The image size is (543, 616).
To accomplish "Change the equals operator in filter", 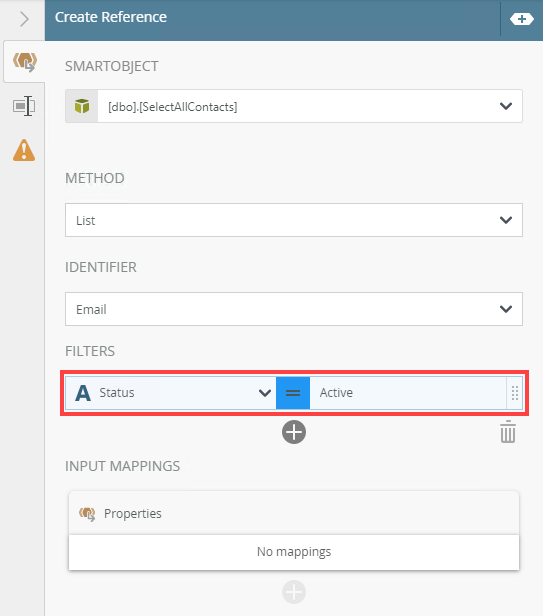I will coord(293,393).
